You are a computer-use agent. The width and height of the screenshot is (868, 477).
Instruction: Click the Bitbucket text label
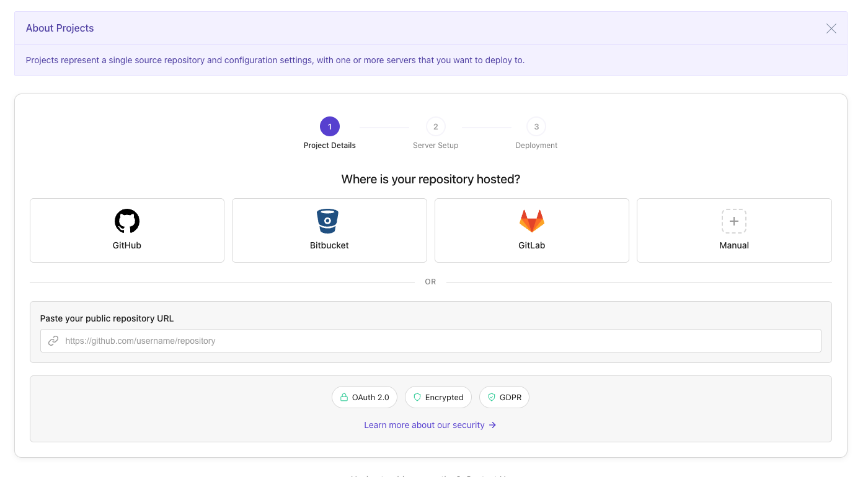[329, 245]
